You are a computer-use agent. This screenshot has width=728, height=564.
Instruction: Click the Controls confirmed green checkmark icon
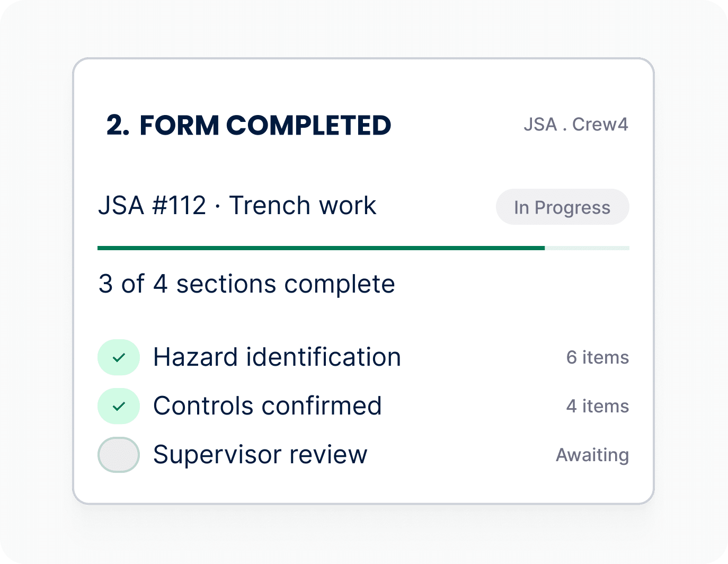[x=119, y=406]
